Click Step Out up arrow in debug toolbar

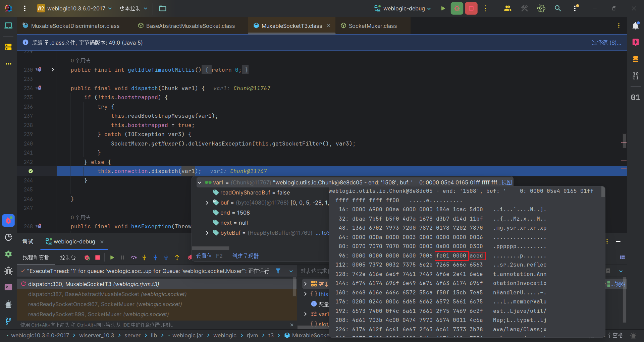(x=177, y=258)
